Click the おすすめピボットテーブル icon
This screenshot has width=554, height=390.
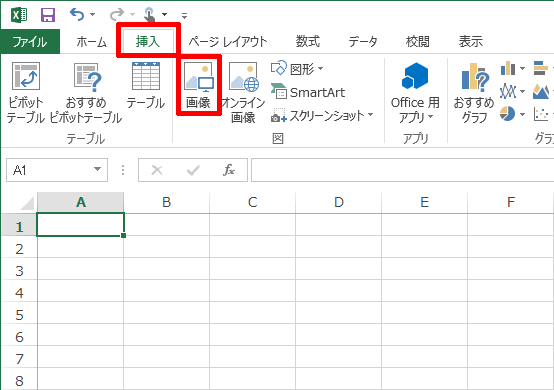click(86, 93)
